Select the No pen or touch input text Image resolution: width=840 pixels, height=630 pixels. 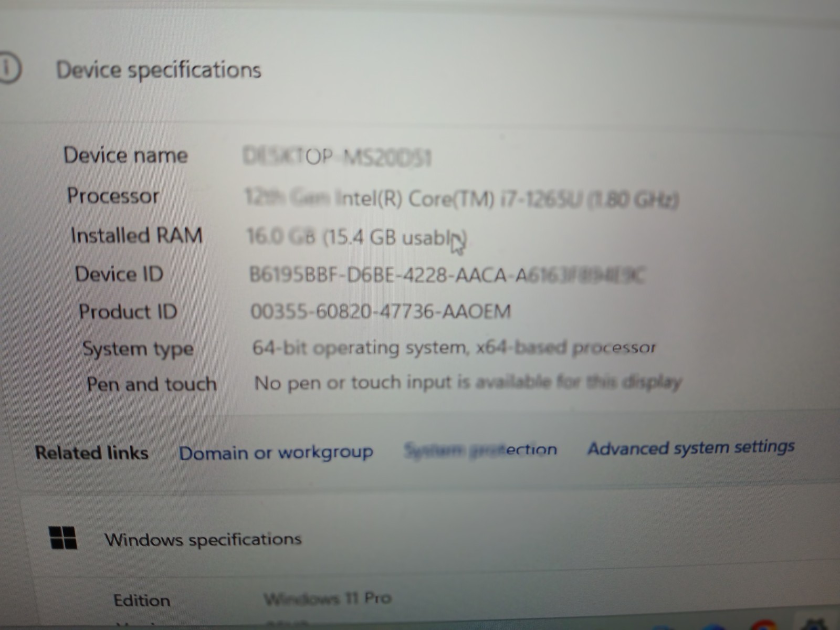(468, 382)
